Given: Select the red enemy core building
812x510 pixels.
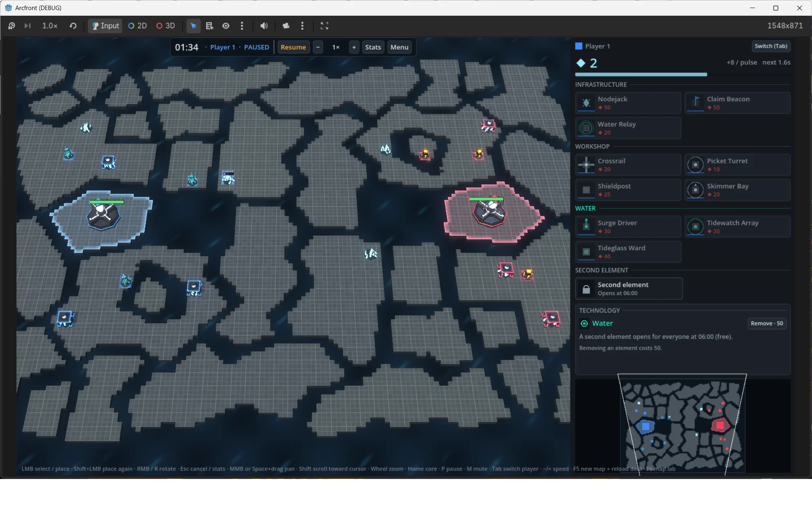Looking at the screenshot, I should pos(489,213).
